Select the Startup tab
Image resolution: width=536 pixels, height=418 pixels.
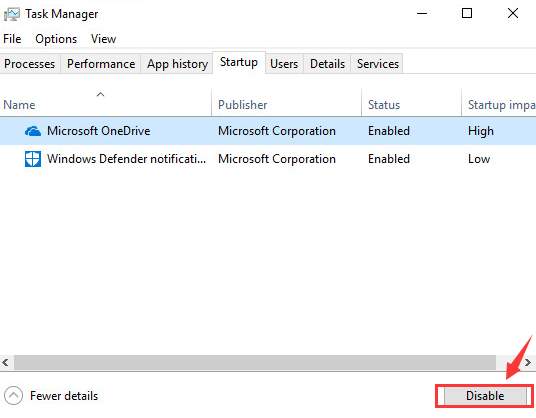(239, 62)
